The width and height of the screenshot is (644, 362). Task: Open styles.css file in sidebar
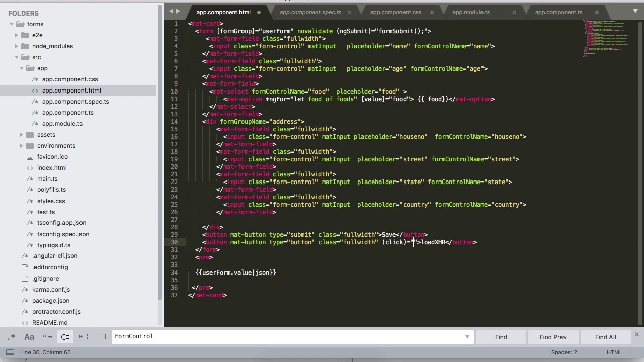point(51,201)
